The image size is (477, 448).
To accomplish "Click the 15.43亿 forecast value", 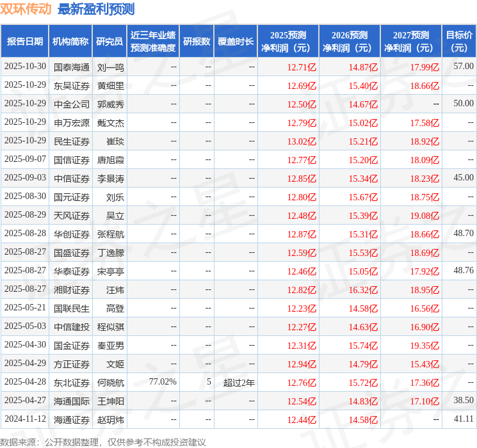I will [424, 364].
